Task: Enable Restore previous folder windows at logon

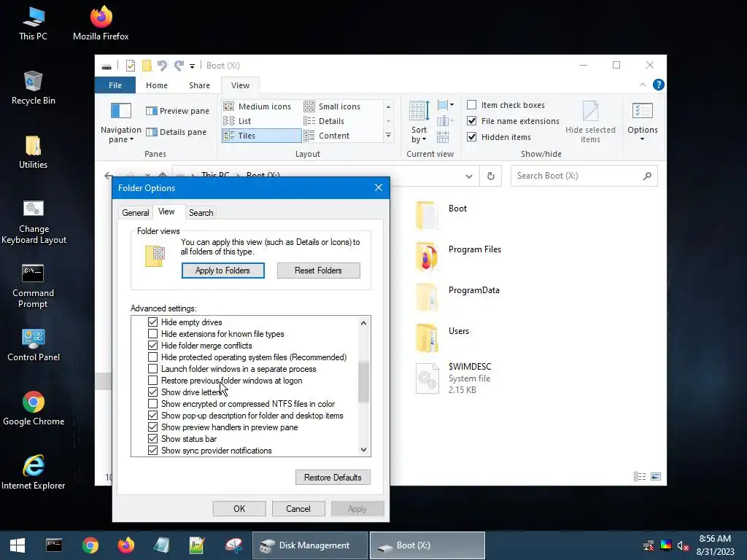Action: (152, 381)
